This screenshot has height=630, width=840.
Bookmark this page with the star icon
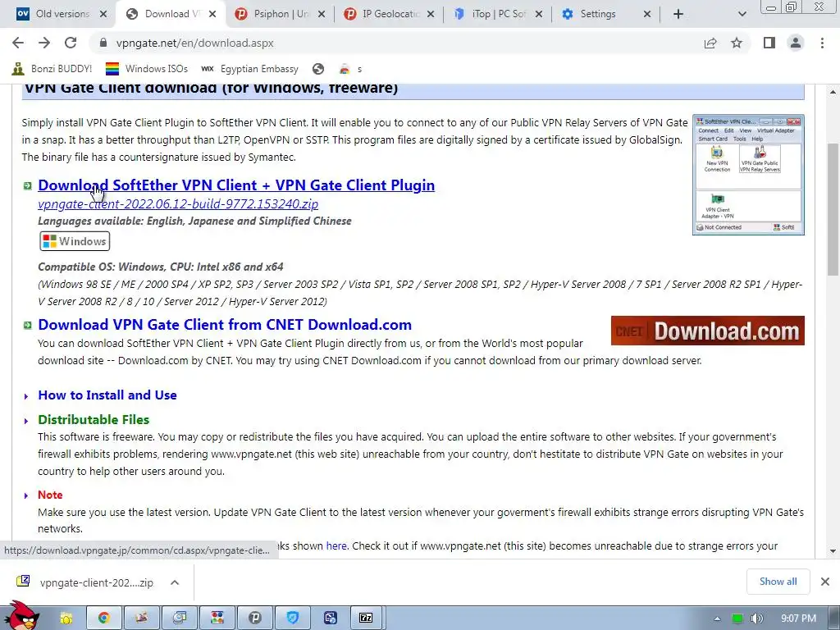737,43
